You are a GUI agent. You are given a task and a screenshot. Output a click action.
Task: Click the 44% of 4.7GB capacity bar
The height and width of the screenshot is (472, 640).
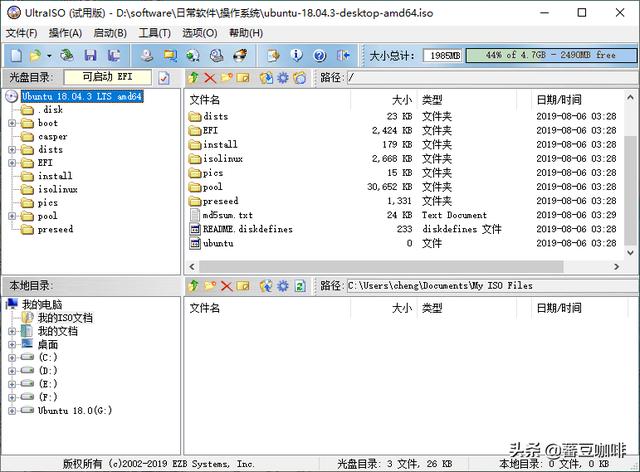pyautogui.click(x=551, y=55)
